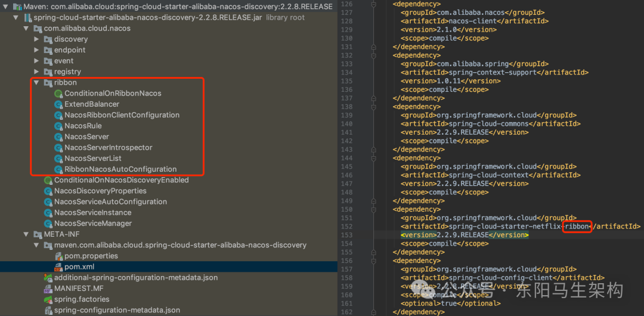Screen dimensions: 644x316
Task: Select the NacosRule class name
Action: (83, 126)
